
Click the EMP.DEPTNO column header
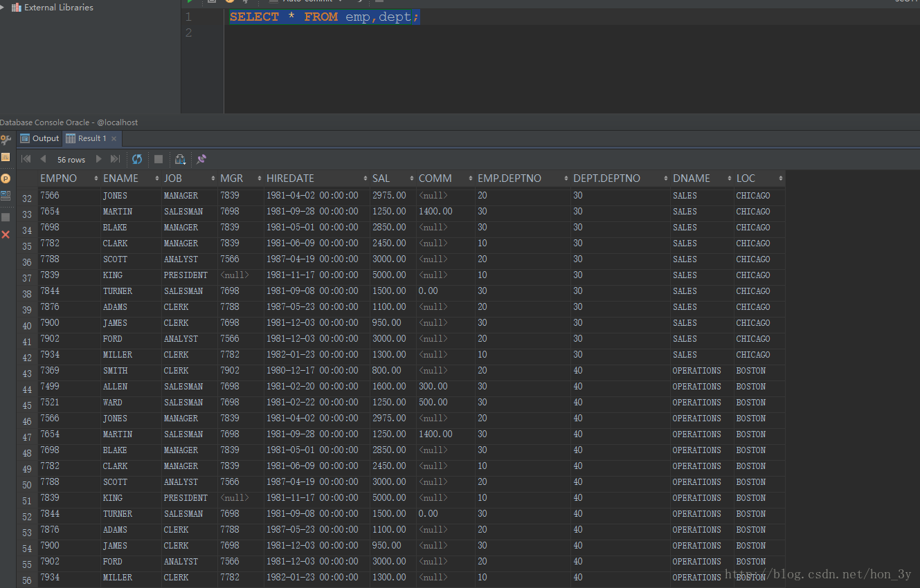(x=509, y=178)
